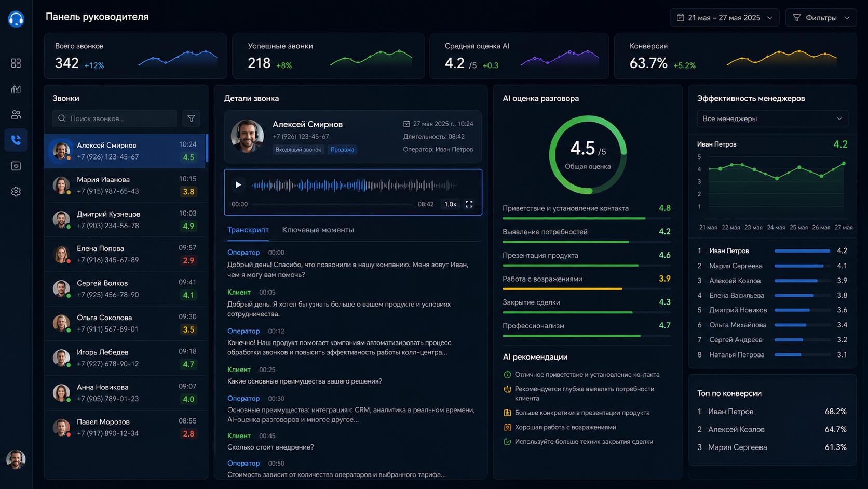Open the settings gear icon in sidebar
Screen dimensions: 868x489
[16, 192]
